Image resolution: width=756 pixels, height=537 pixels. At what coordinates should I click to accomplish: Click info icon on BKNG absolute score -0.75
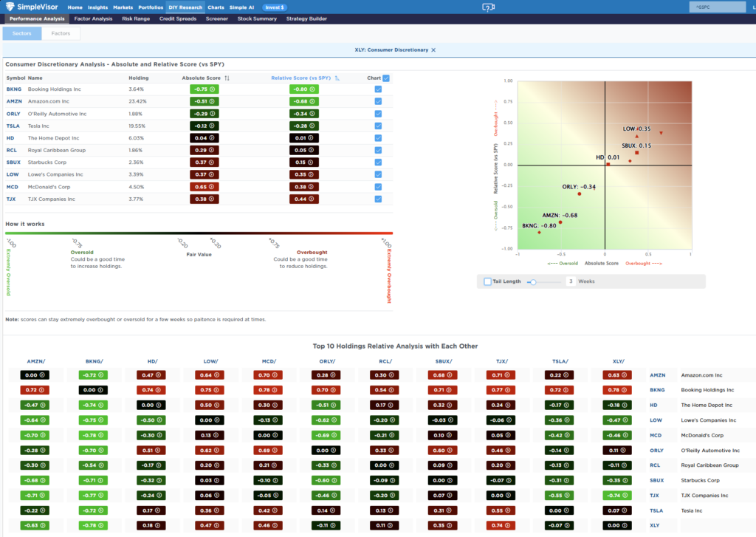point(212,89)
